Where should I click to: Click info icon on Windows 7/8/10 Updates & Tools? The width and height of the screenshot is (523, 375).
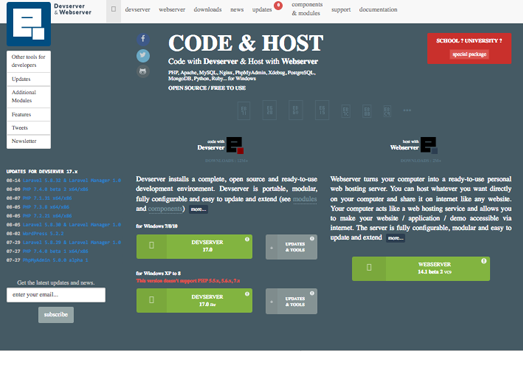312,239
